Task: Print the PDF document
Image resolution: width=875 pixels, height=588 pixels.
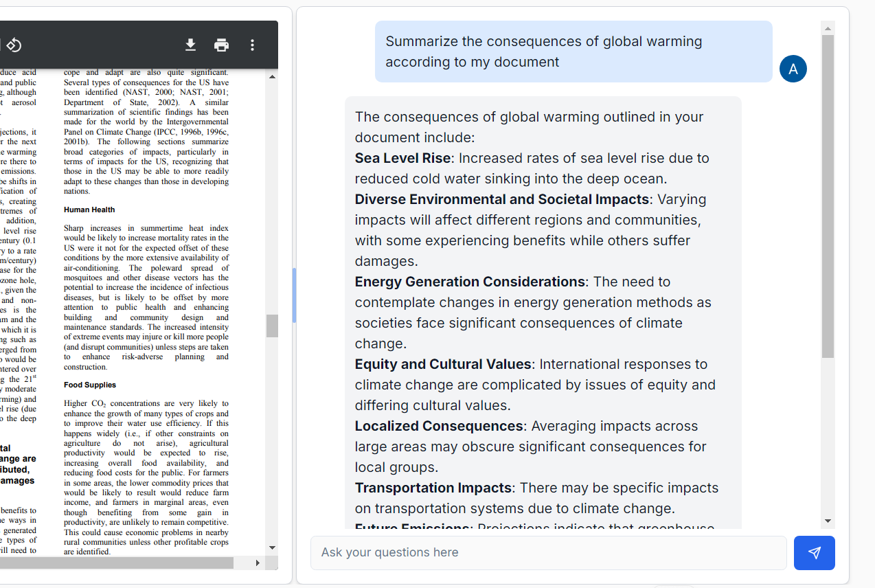Action: (221, 45)
